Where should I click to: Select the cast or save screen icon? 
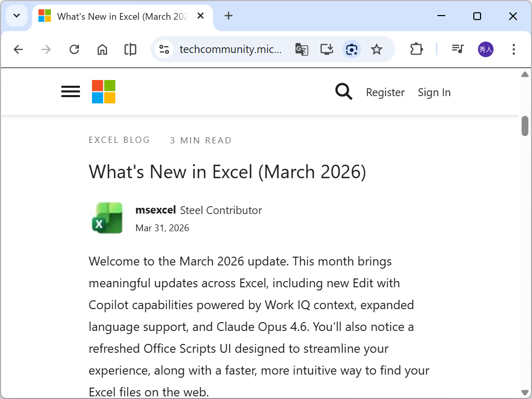tap(327, 49)
